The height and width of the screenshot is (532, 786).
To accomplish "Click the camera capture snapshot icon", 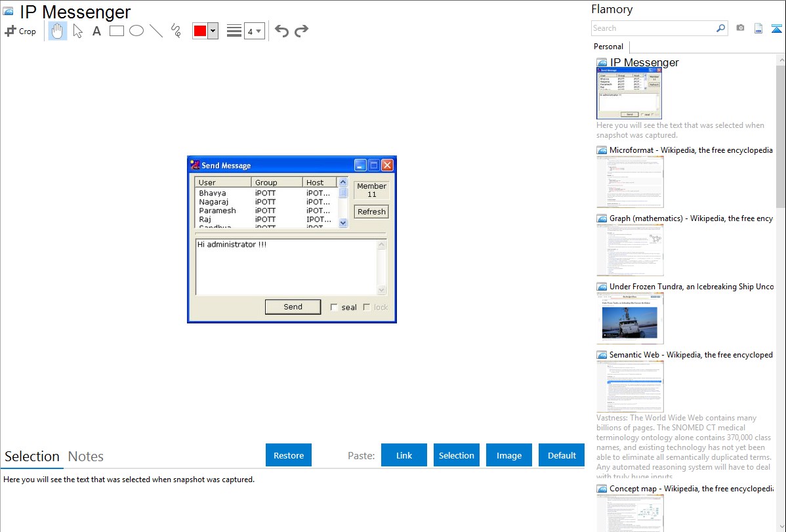I will click(740, 28).
